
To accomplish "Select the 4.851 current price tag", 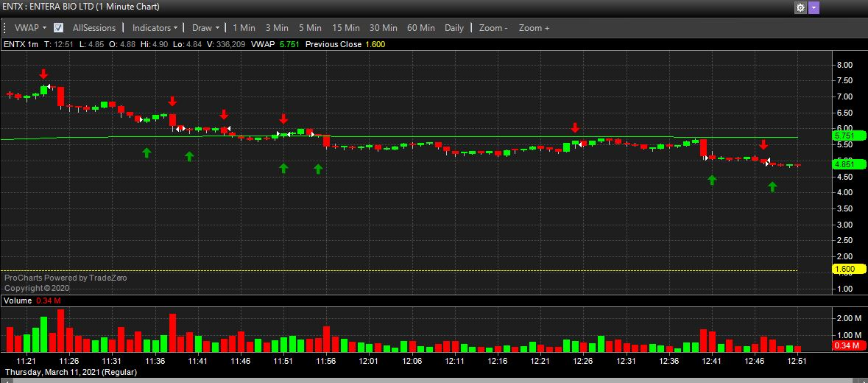I will coord(844,165).
